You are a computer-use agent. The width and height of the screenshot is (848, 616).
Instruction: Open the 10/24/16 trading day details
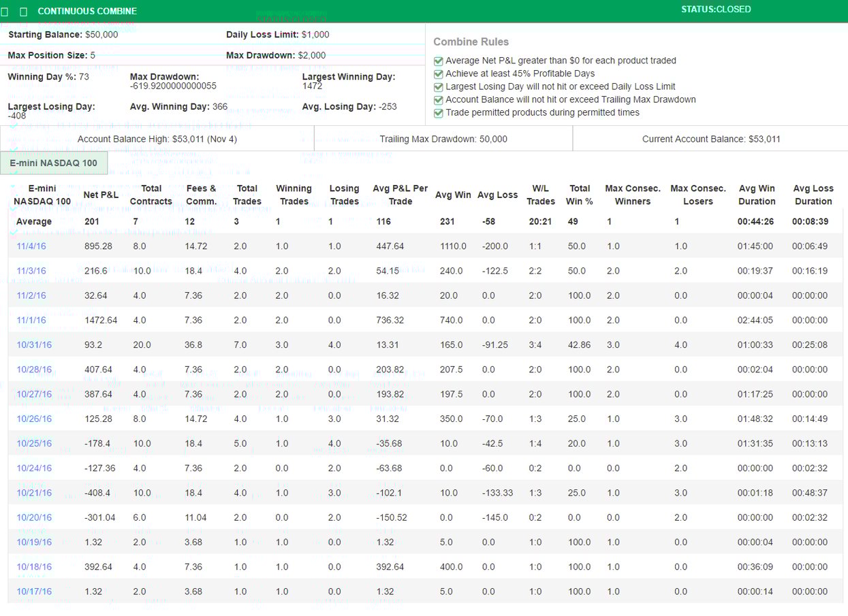(x=33, y=468)
